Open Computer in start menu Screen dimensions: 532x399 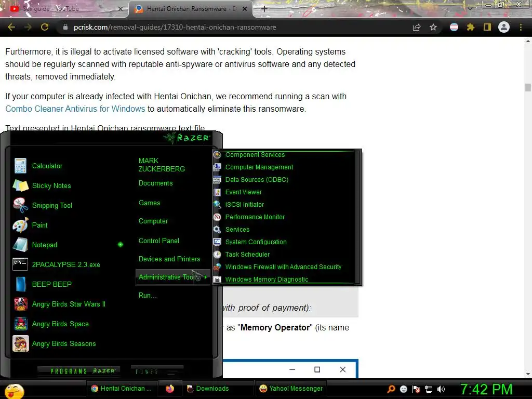coord(153,221)
